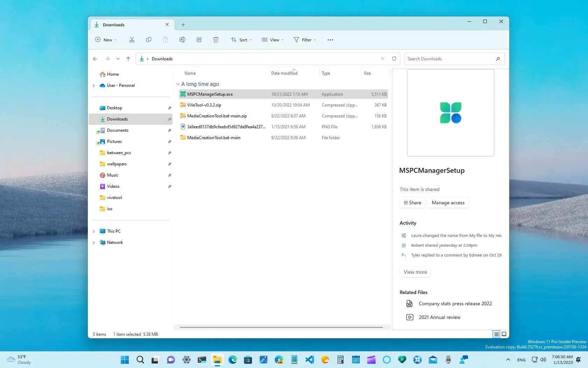Open the Sort dropdown
Viewport: 588px width, 368px height.
click(241, 40)
